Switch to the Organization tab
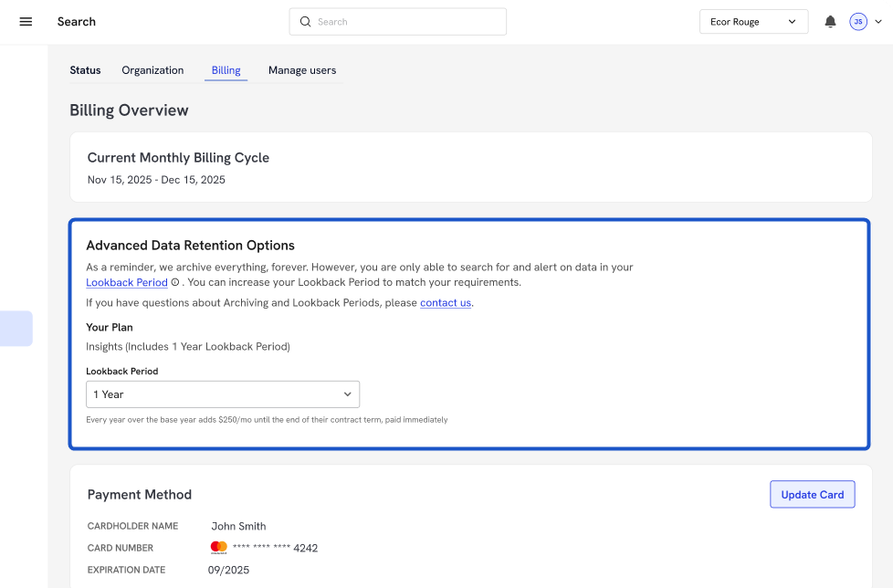893x588 pixels. tap(152, 70)
